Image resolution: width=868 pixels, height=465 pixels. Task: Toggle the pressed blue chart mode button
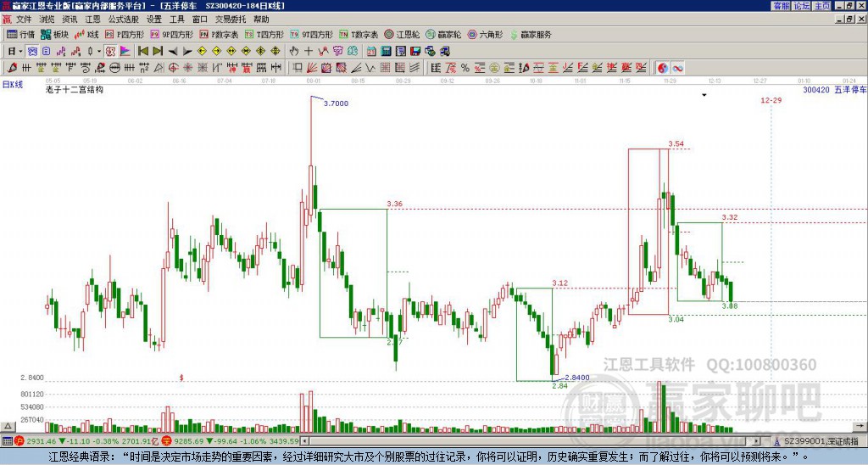tap(33, 52)
